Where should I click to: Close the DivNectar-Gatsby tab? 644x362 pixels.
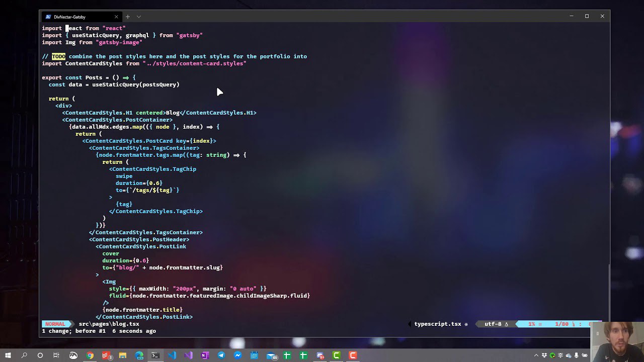point(116,17)
